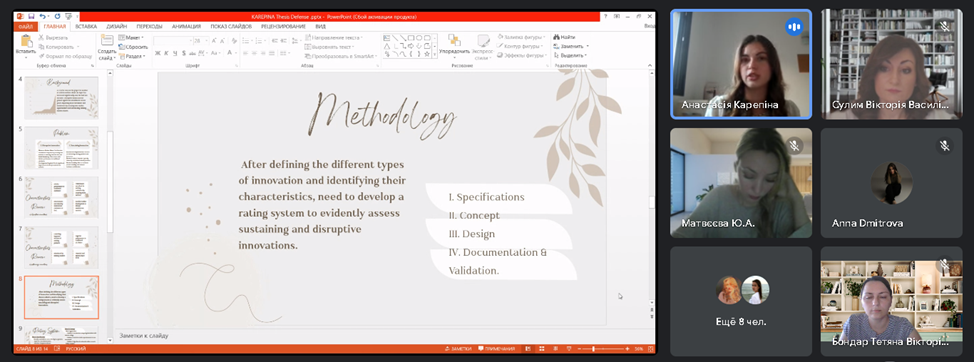Open the font name combo box
The width and height of the screenshot is (974, 362).
point(173,41)
